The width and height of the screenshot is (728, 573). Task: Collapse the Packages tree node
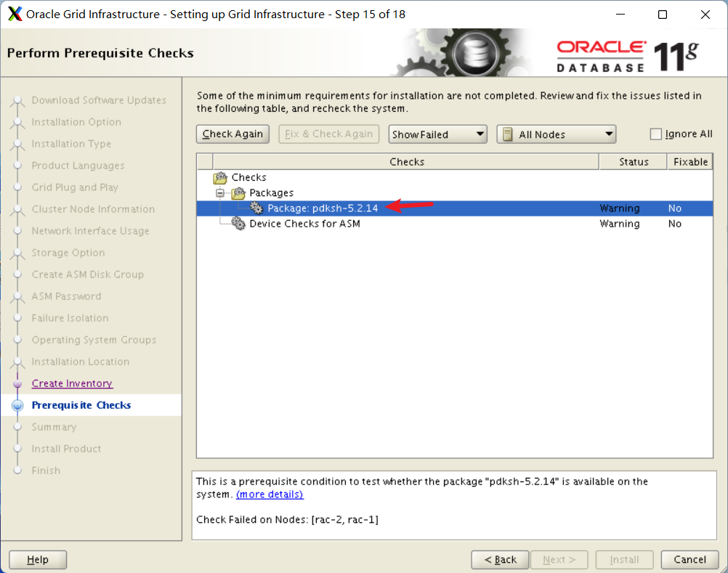220,193
